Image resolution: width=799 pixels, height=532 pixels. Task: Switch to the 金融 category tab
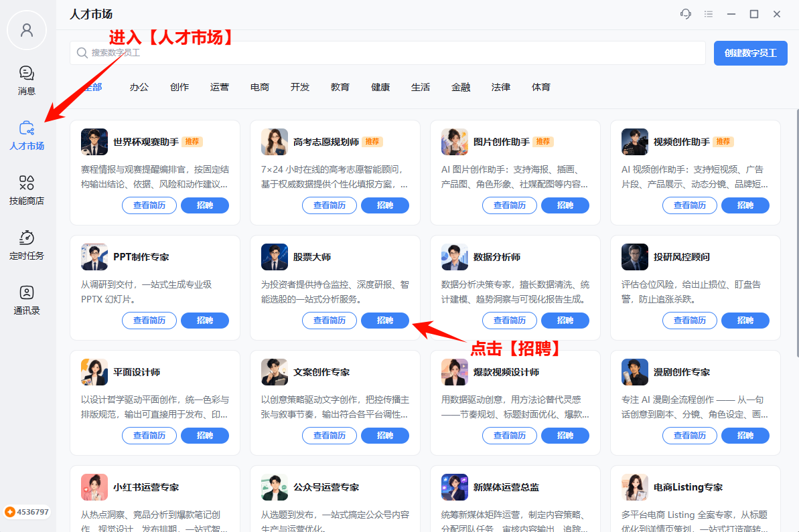(x=461, y=87)
